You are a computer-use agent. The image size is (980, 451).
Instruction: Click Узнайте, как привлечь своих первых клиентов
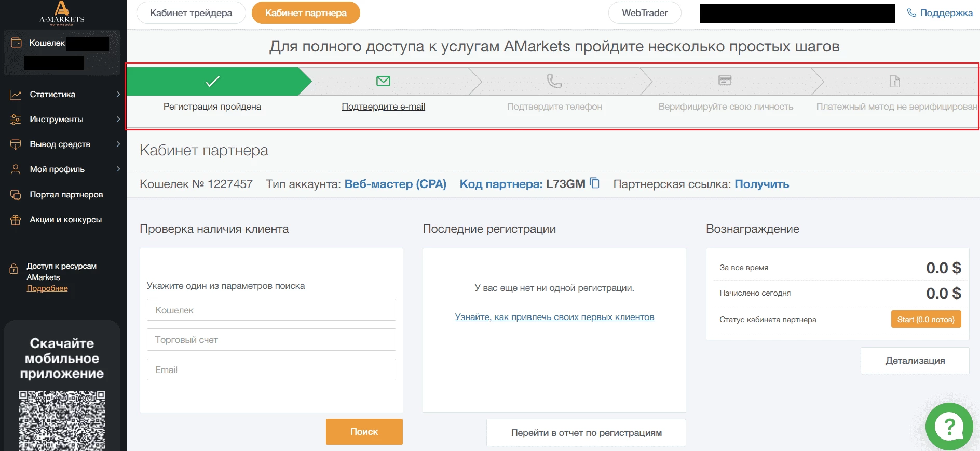click(x=554, y=317)
